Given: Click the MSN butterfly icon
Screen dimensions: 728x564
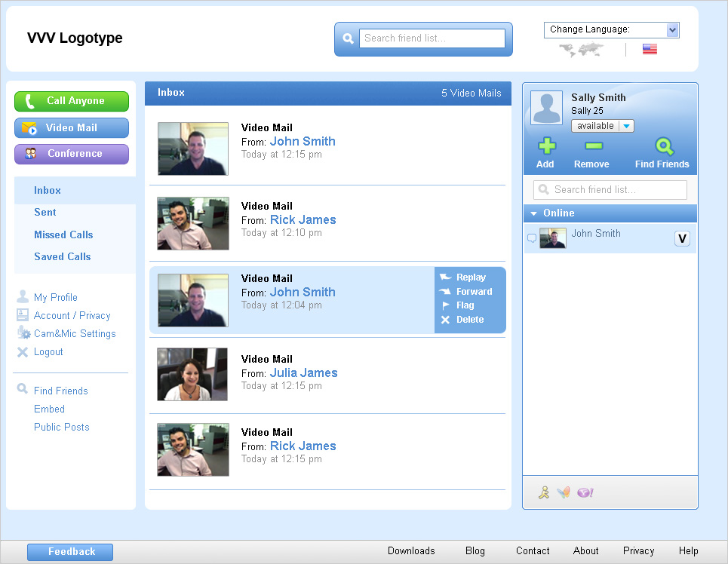Looking at the screenshot, I should pyautogui.click(x=563, y=493).
